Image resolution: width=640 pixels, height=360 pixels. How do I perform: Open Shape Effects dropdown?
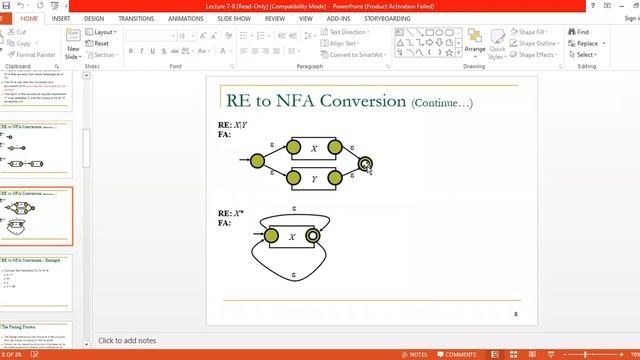pyautogui.click(x=533, y=55)
